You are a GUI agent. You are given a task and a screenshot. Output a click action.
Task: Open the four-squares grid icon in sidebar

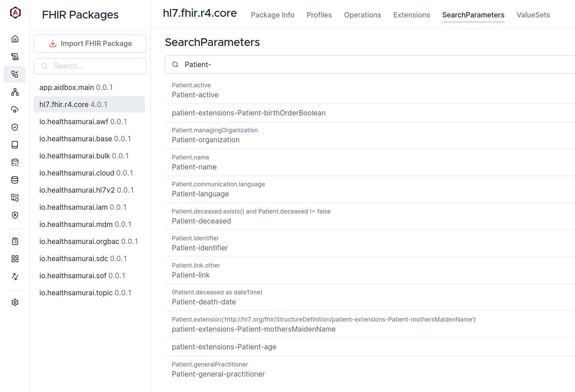pos(15,259)
